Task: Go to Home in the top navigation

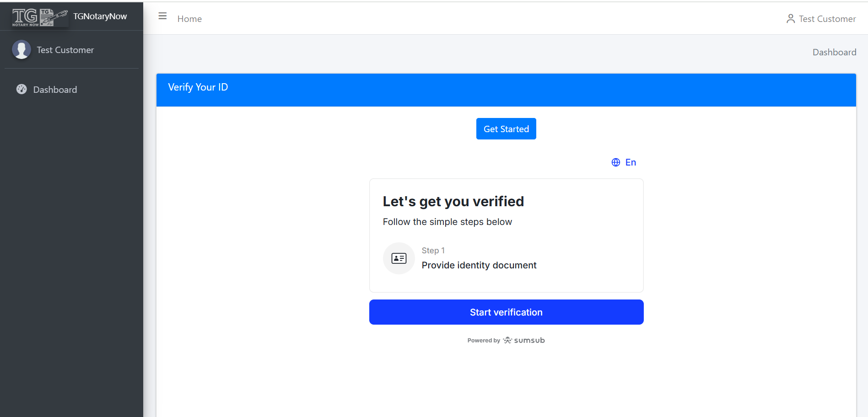Action: (x=189, y=19)
